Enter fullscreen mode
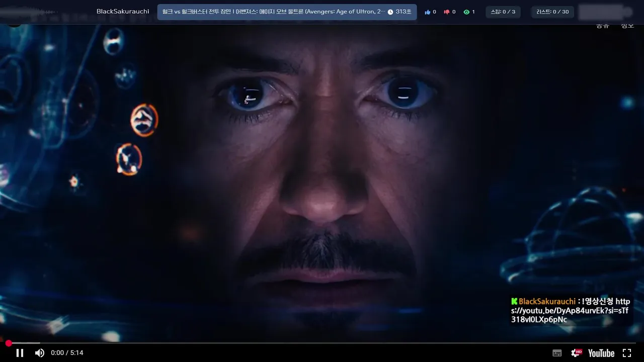 [627, 353]
